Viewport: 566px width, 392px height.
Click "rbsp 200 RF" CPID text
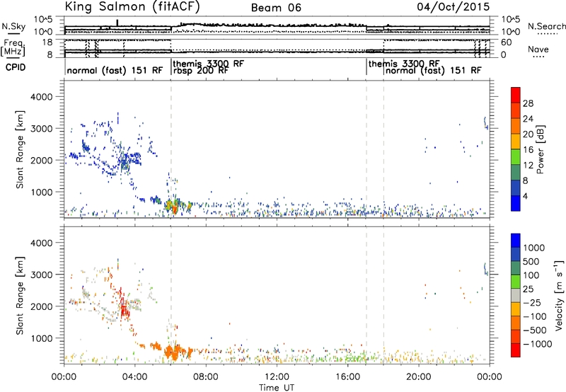(200, 71)
